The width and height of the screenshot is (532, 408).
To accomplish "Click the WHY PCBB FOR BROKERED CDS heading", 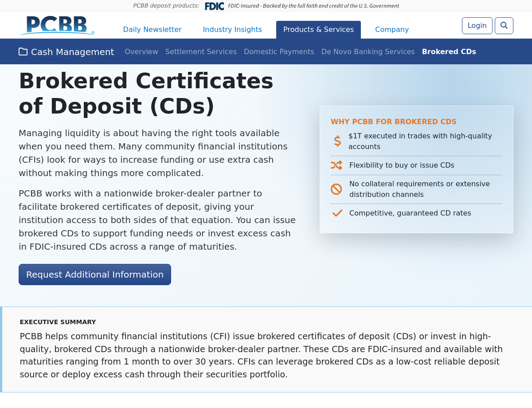I will 394,122.
